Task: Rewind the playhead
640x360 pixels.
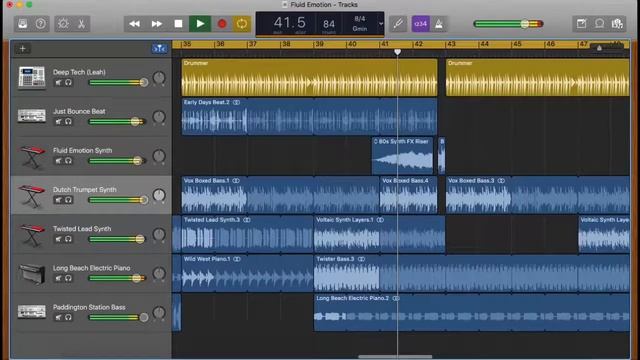Action: pos(134,24)
